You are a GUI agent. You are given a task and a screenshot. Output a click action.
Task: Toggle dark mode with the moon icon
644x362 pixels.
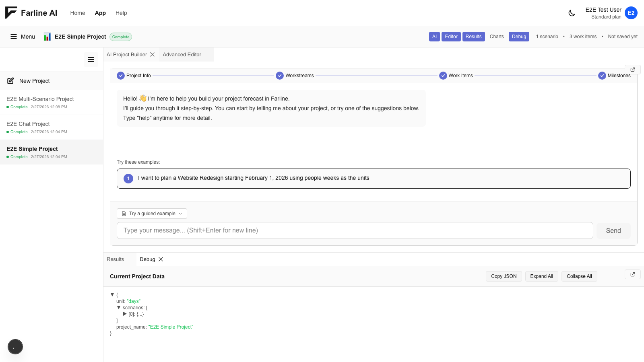[572, 13]
